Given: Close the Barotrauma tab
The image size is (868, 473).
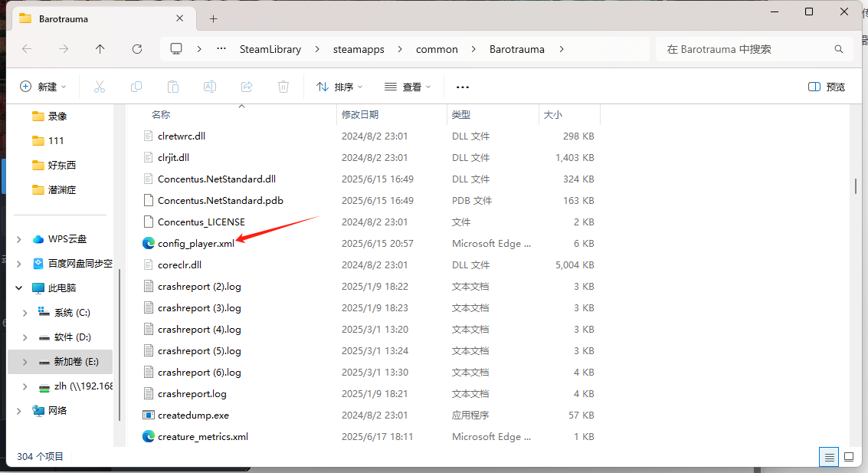Looking at the screenshot, I should [180, 18].
